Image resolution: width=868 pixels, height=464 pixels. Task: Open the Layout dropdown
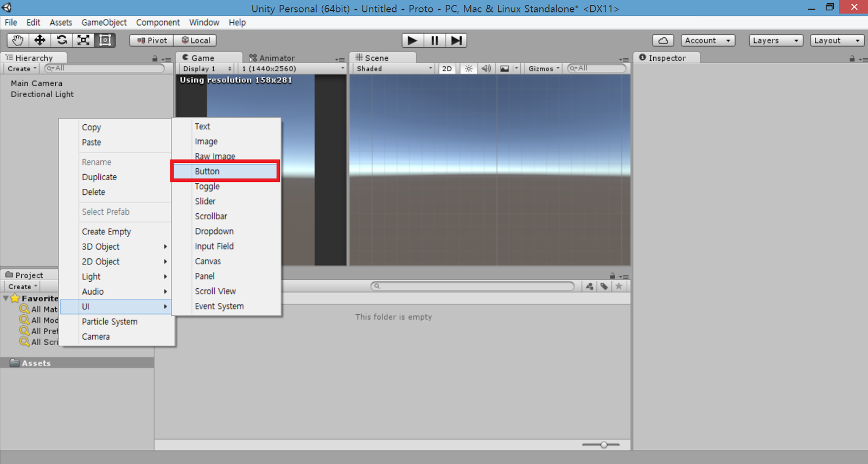tap(837, 40)
